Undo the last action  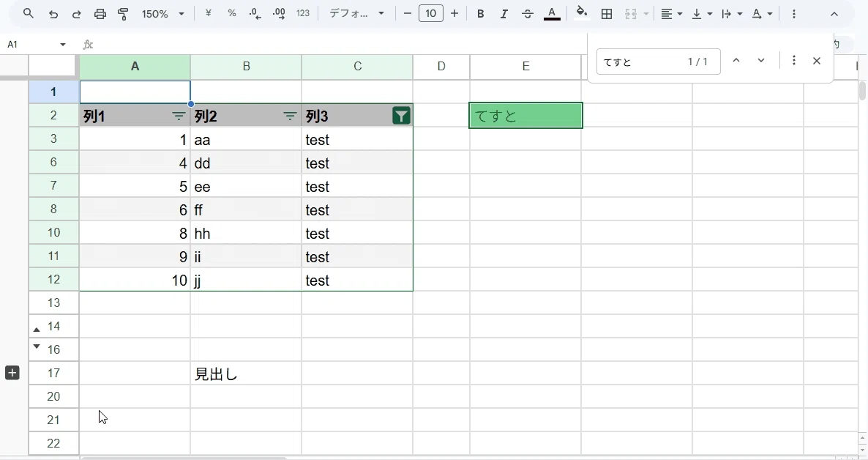tap(53, 14)
